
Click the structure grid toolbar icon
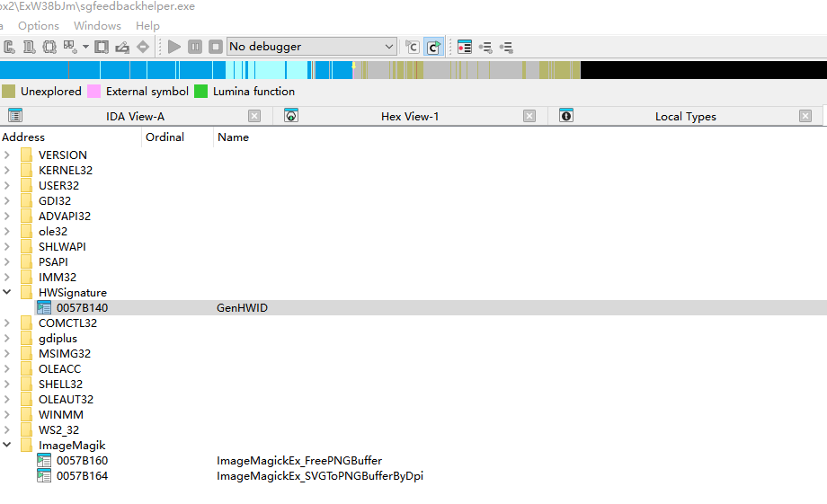pyautogui.click(x=70, y=47)
